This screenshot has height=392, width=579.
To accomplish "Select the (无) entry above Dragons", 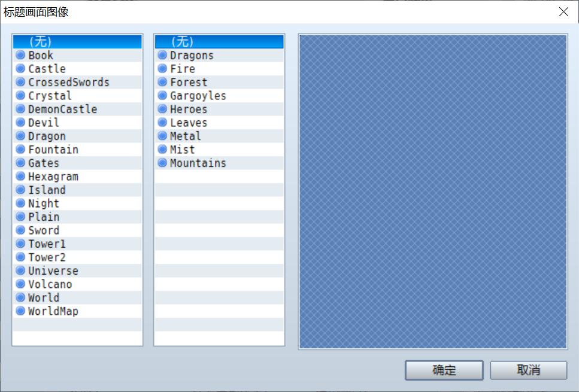I will coord(219,42).
